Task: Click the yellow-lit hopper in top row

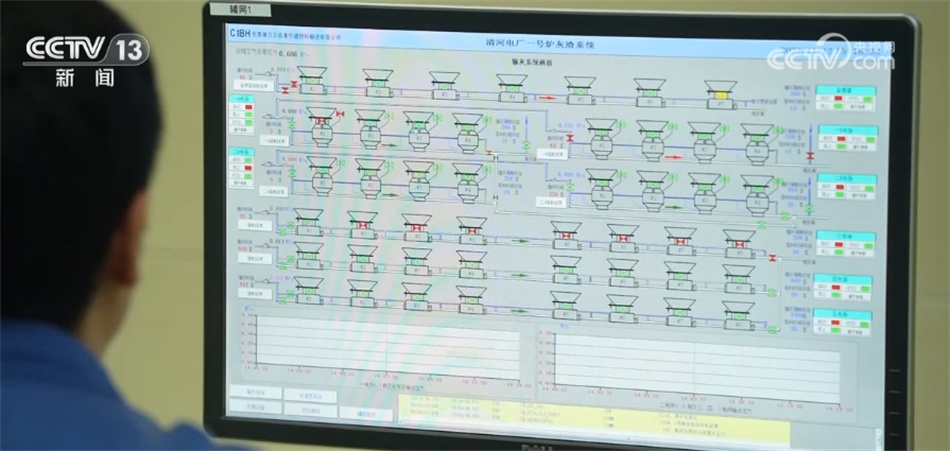Action: 720,95
